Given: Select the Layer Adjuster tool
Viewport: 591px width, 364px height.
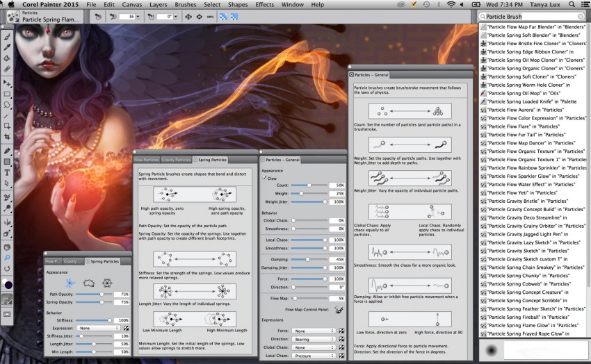Looking at the screenshot, I should pos(7,83).
